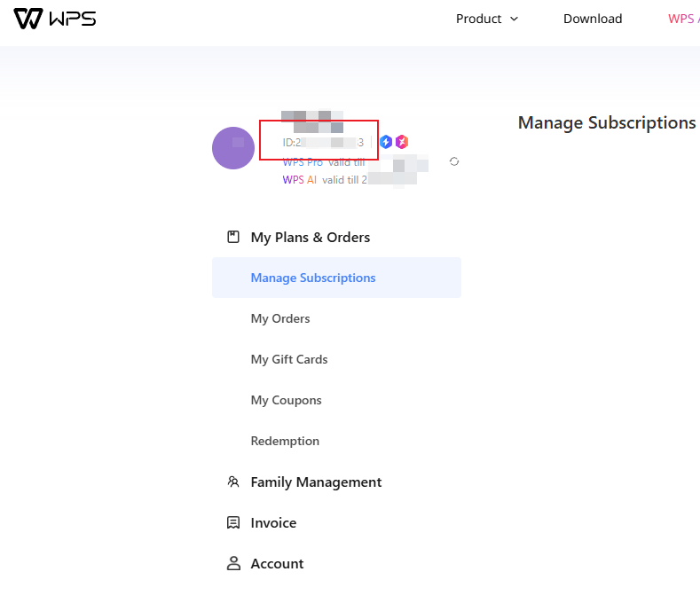Select Manage Subscriptions in sidebar
This screenshot has height=611, width=700.
coord(336,278)
